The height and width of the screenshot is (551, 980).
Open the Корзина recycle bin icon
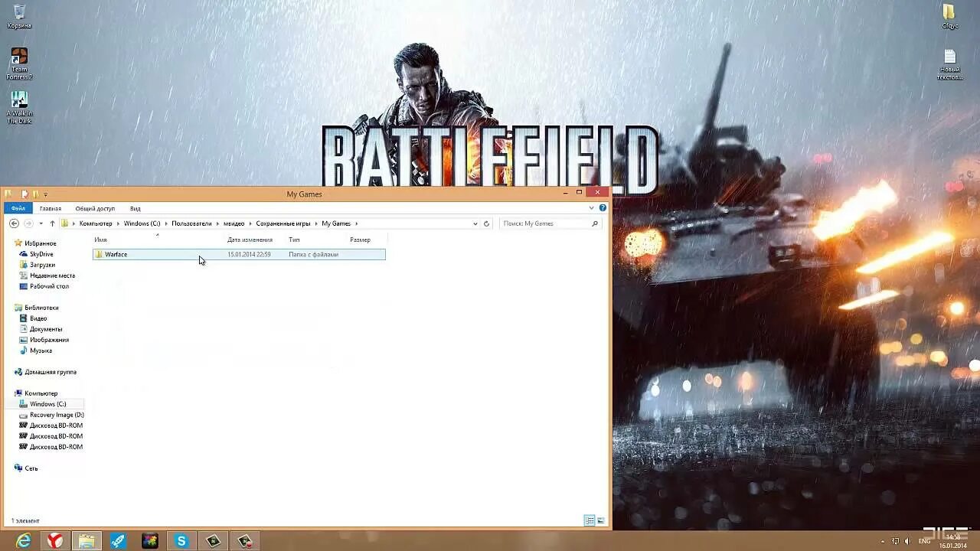[19, 16]
